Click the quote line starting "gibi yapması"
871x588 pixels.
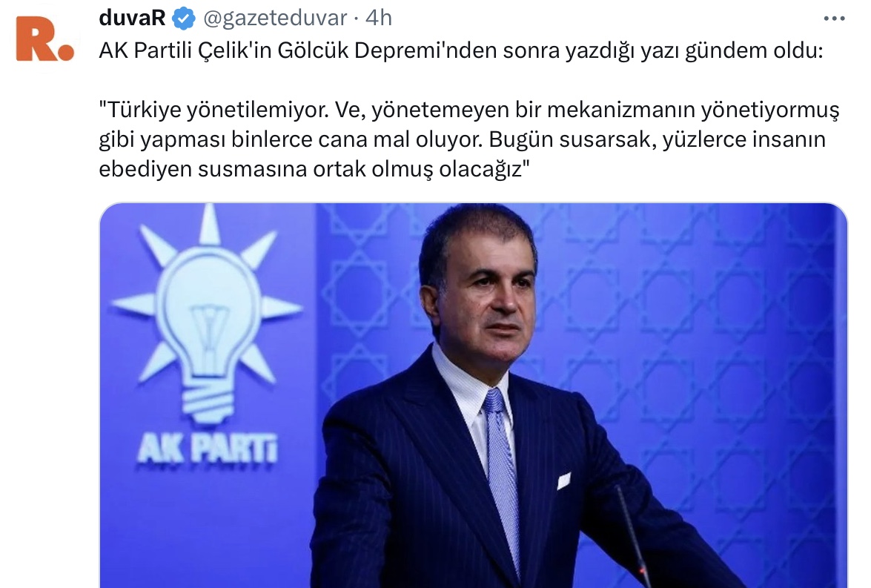462,139
